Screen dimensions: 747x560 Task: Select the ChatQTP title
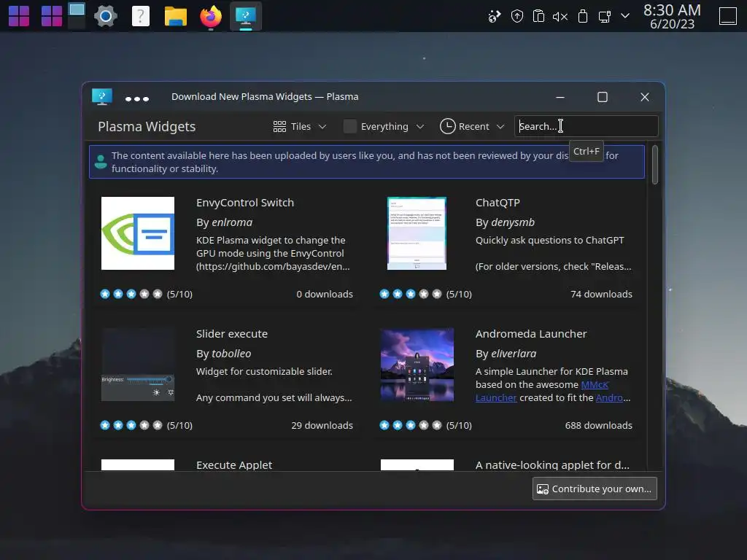(498, 203)
